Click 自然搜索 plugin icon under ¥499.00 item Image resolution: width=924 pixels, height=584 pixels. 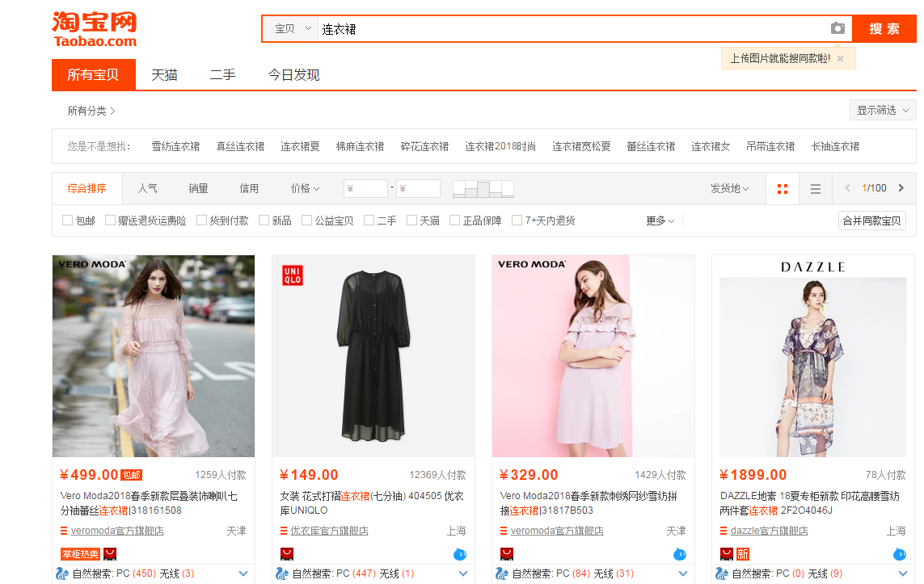tap(62, 573)
